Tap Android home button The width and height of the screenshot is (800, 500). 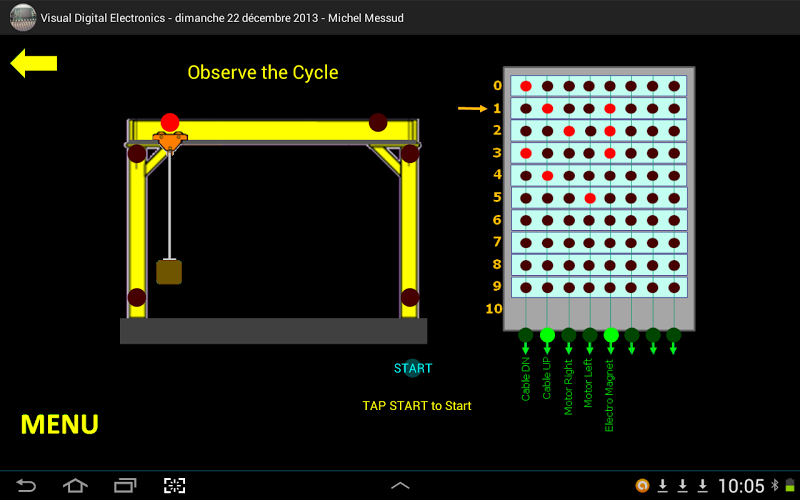(75, 485)
